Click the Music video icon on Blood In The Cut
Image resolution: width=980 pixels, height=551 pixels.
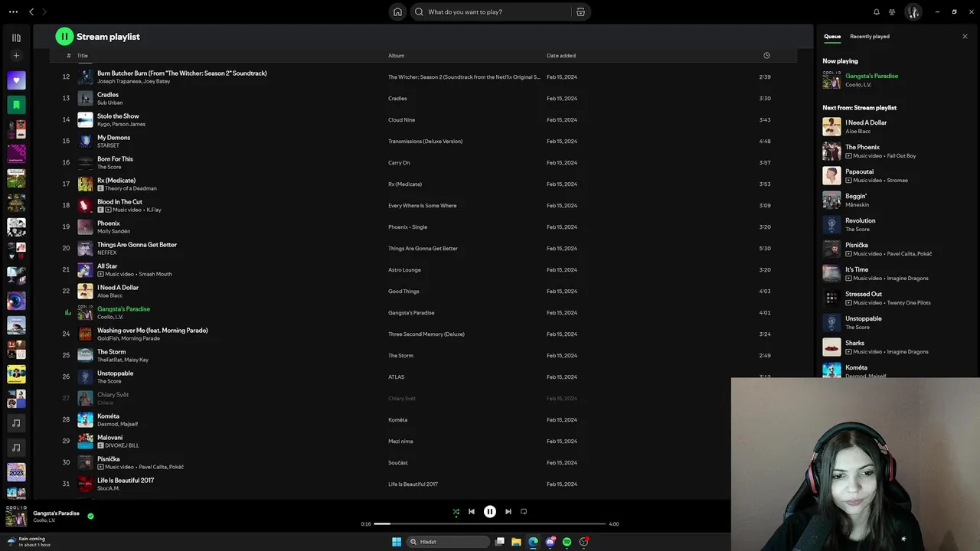108,210
